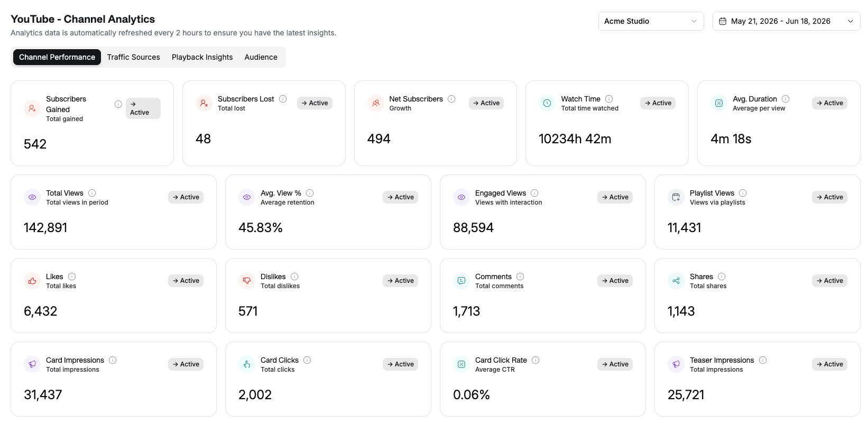Go to the Audience tab
868x423 pixels.
coord(261,57)
